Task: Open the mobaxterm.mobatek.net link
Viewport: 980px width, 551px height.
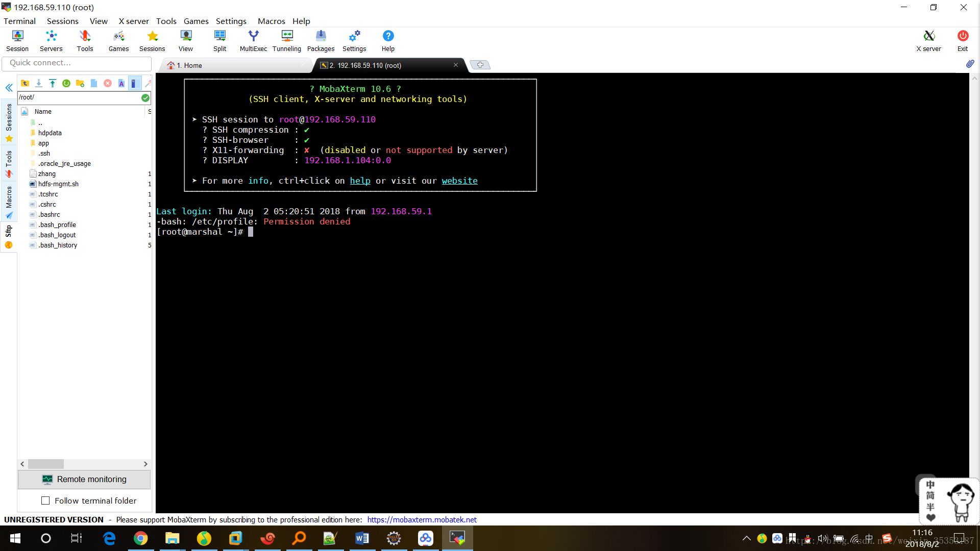Action: click(x=422, y=519)
